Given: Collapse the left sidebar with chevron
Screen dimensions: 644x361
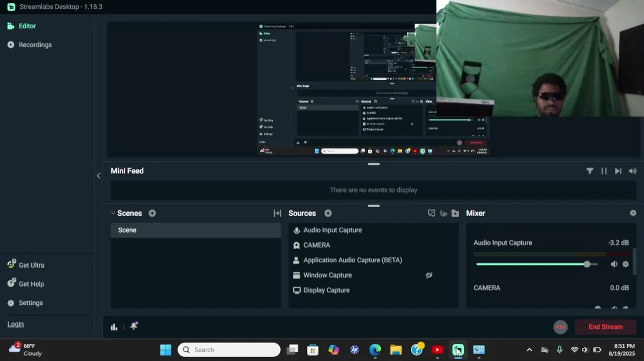Looking at the screenshot, I should tap(98, 175).
